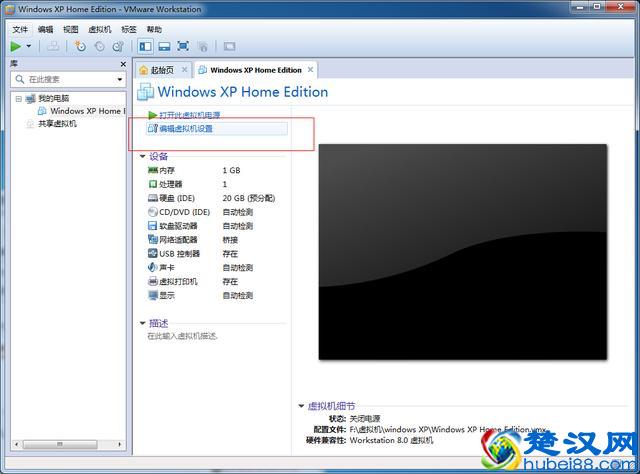Click the 软盘驱动器 floppy device icon
640x474 pixels.
coord(153,226)
